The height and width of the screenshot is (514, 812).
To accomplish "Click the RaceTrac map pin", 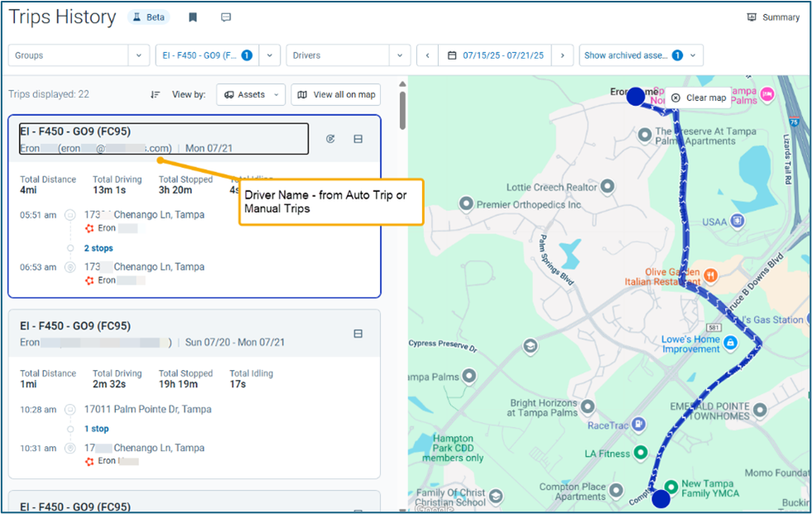I will pyautogui.click(x=639, y=425).
